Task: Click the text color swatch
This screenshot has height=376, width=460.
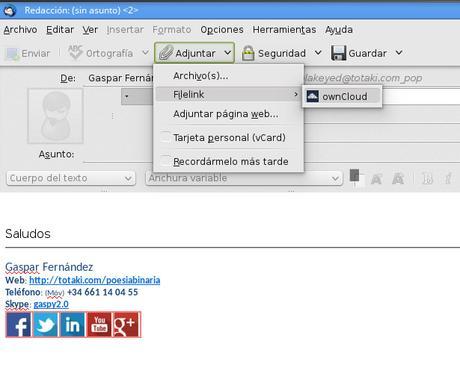Action: pos(355,175)
